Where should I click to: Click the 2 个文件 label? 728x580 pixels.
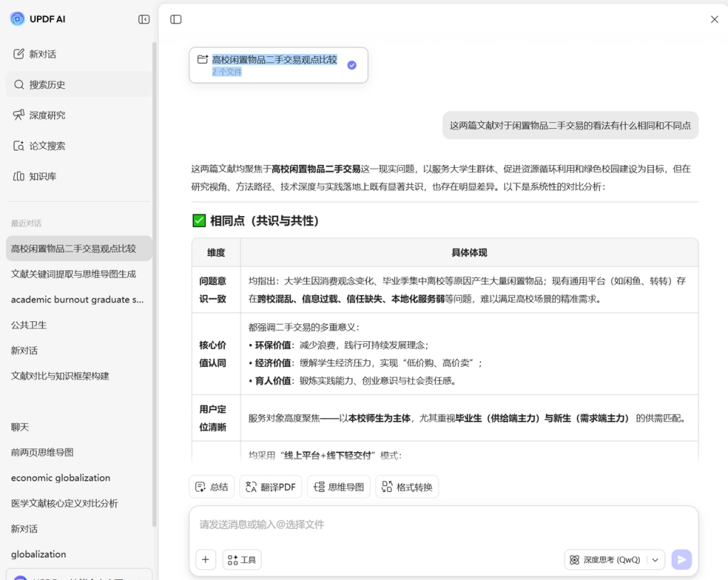coord(227,72)
